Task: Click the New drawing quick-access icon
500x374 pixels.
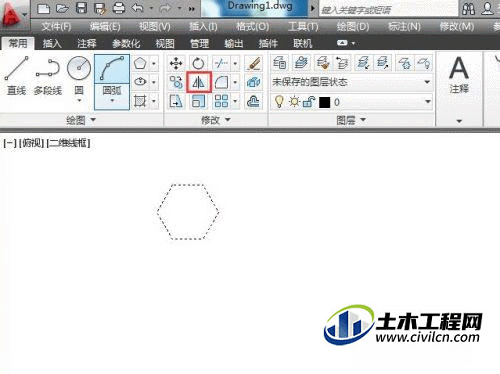Action: coord(43,8)
